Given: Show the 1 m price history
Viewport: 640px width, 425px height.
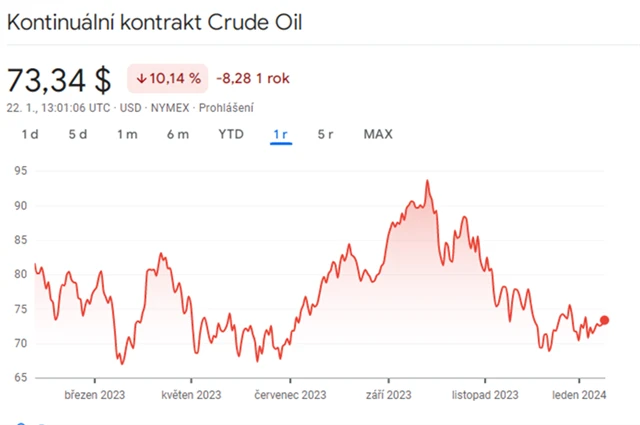Looking at the screenshot, I should (x=127, y=134).
